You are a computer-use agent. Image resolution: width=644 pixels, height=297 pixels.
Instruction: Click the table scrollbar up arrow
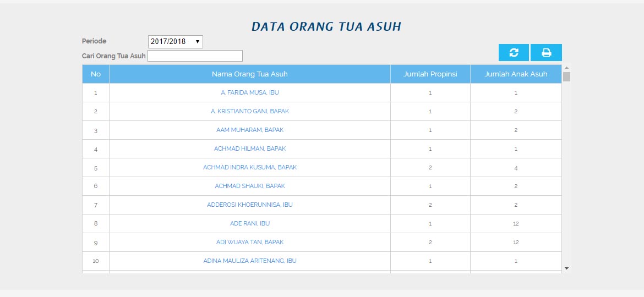pos(566,68)
